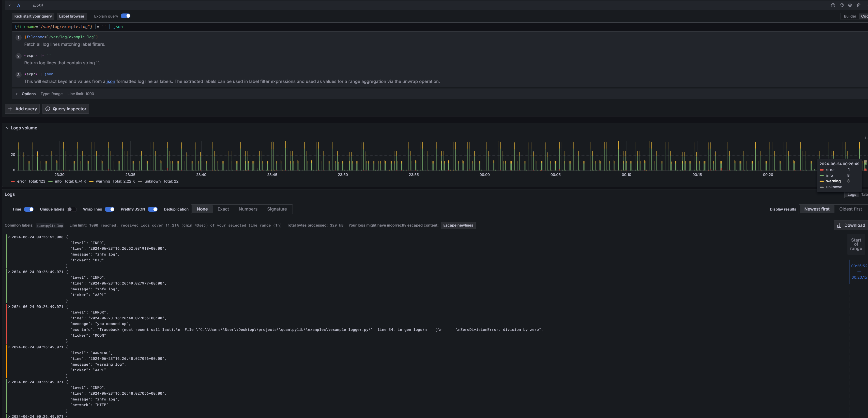Click the 00:26:52 — 00:20:15 pagination range
The width and height of the screenshot is (868, 418).
[859, 272]
